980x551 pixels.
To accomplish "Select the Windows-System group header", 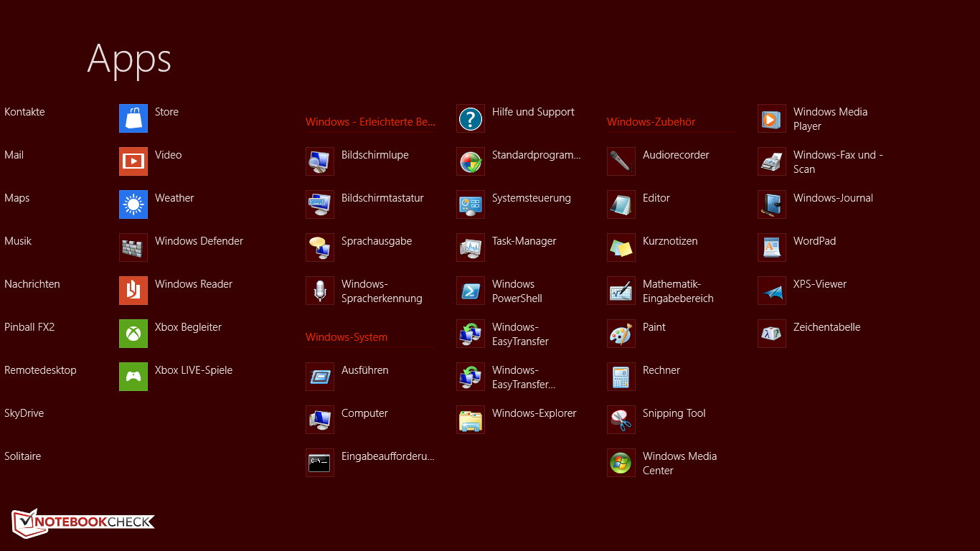I will (347, 337).
